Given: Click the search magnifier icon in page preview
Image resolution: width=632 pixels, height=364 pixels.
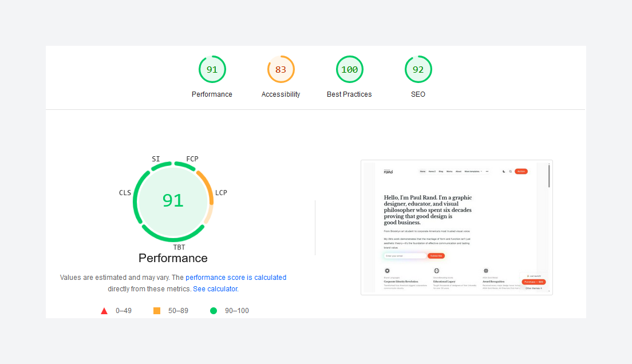Looking at the screenshot, I should pos(511,171).
